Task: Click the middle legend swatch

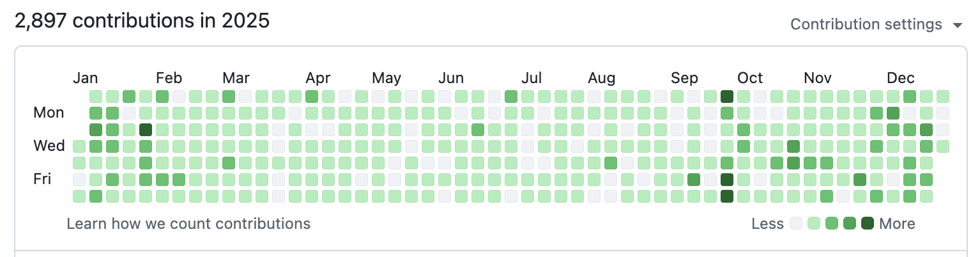Action: (x=832, y=224)
